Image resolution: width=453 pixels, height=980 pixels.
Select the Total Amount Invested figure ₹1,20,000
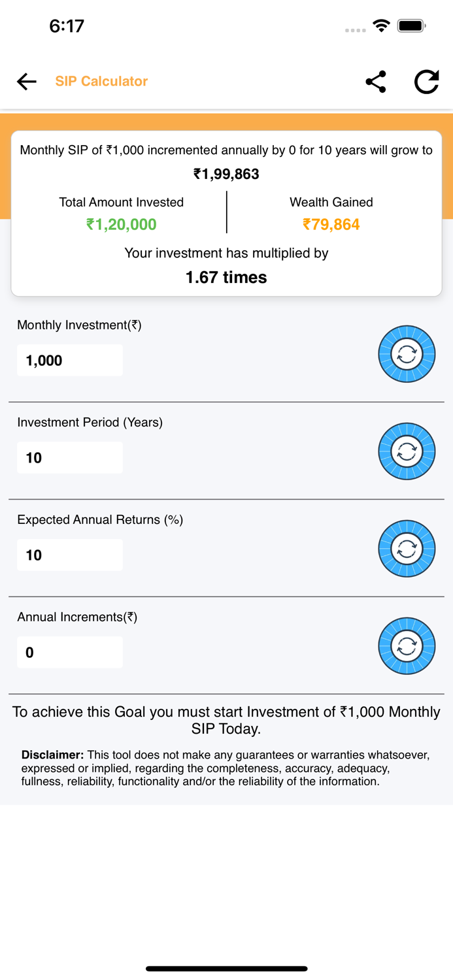point(122,224)
